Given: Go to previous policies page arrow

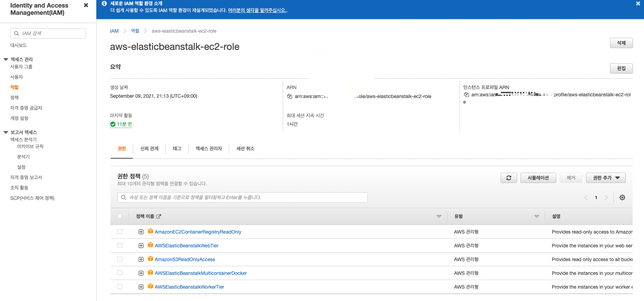Looking at the screenshot, I should pos(586,197).
